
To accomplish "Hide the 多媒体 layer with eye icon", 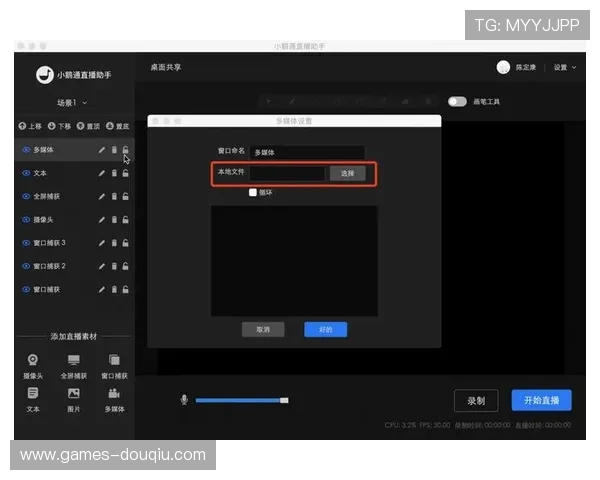I will [x=26, y=150].
